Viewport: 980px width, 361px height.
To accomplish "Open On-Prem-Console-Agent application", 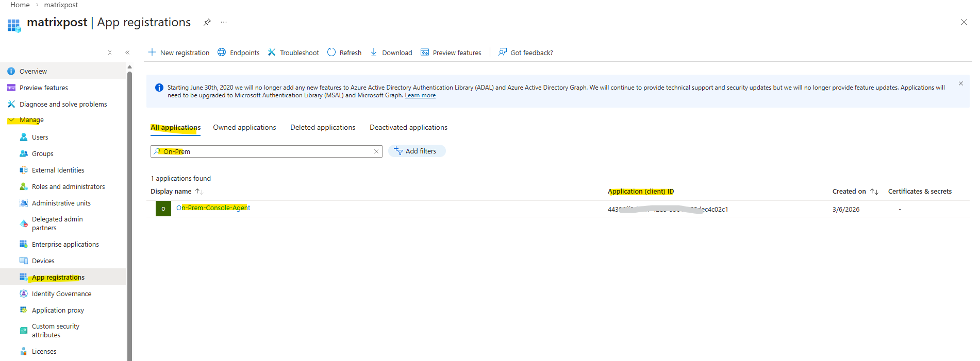I will click(x=213, y=208).
